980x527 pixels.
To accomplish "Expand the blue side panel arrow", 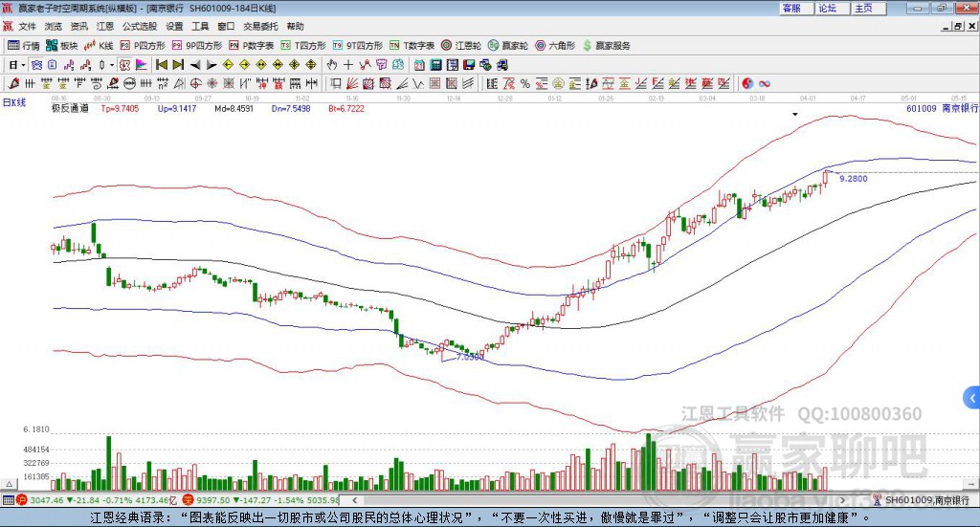I will click(972, 398).
